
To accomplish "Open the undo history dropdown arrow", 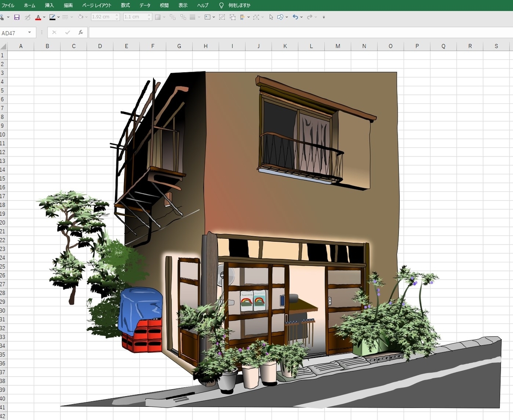I will pyautogui.click(x=301, y=17).
